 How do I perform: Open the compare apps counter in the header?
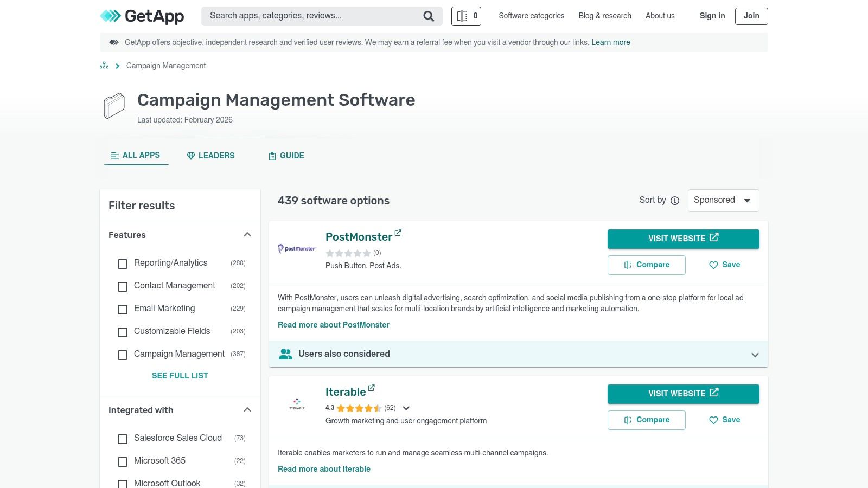pyautogui.click(x=465, y=16)
